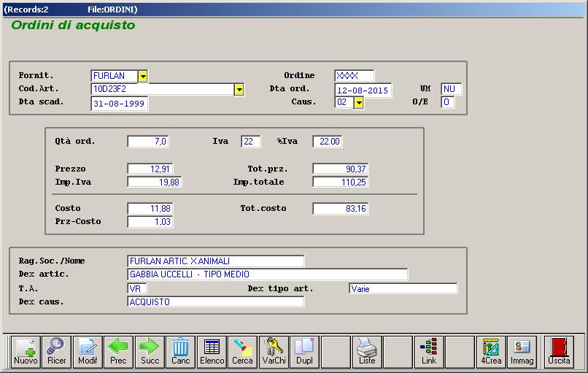Open the Immag image icon

(522, 352)
